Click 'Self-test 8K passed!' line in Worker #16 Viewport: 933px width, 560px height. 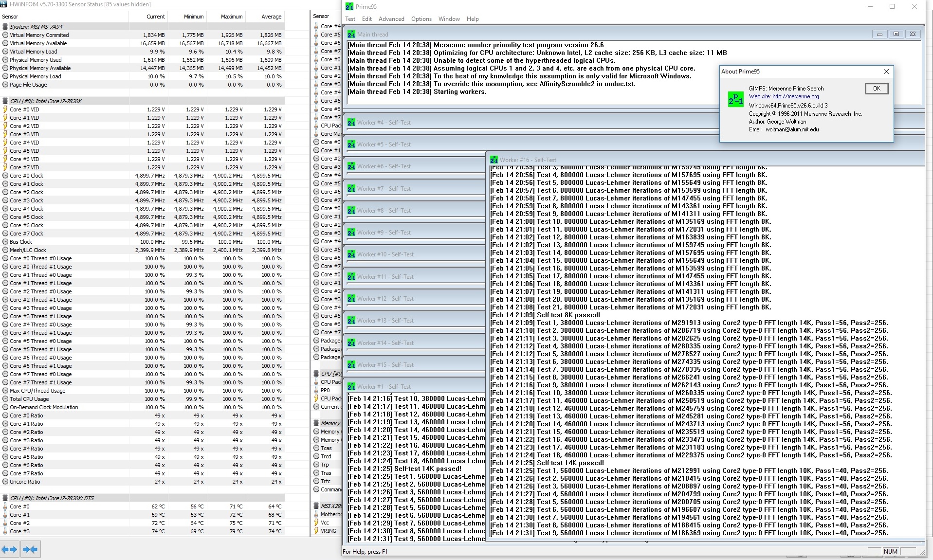pos(545,315)
